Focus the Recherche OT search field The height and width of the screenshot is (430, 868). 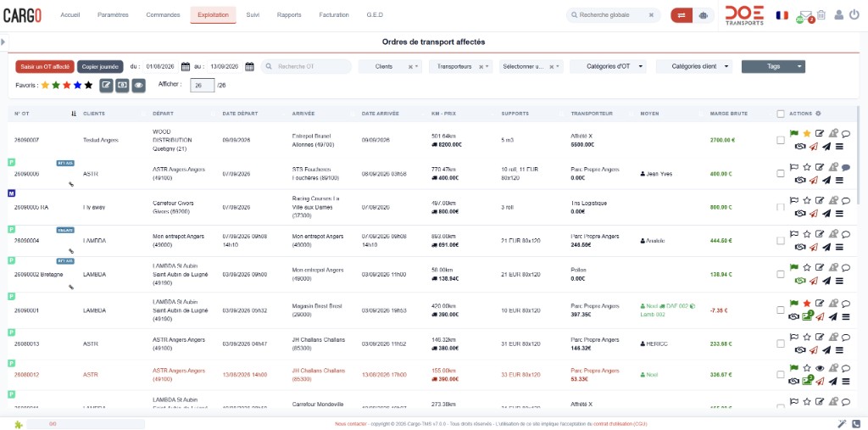[x=306, y=66]
